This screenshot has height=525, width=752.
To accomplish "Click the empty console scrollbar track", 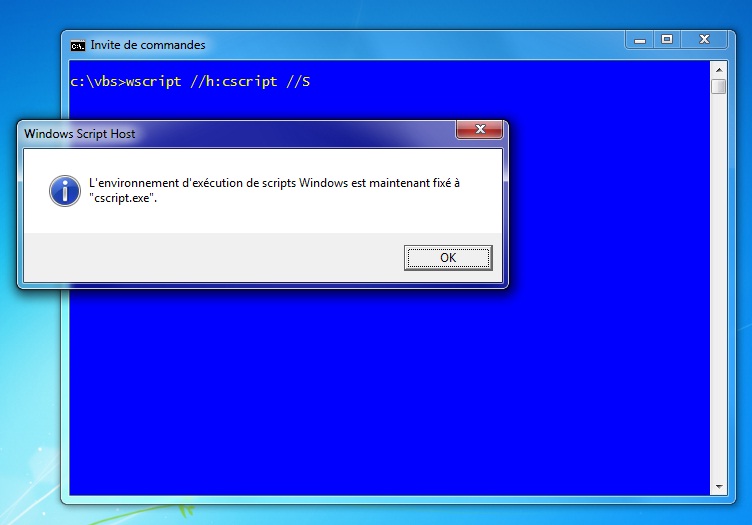I will click(718, 287).
